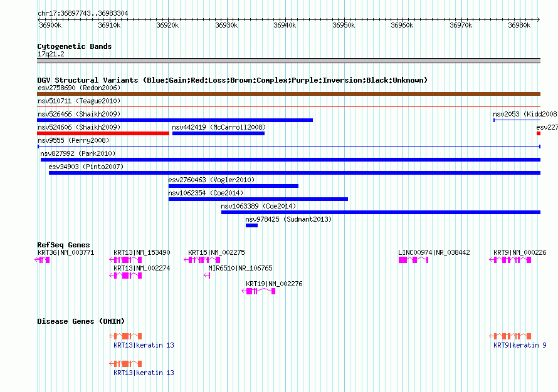Click the 'Cytogenetic Bands' track title
This screenshot has height=392, width=558.
pyautogui.click(x=75, y=46)
